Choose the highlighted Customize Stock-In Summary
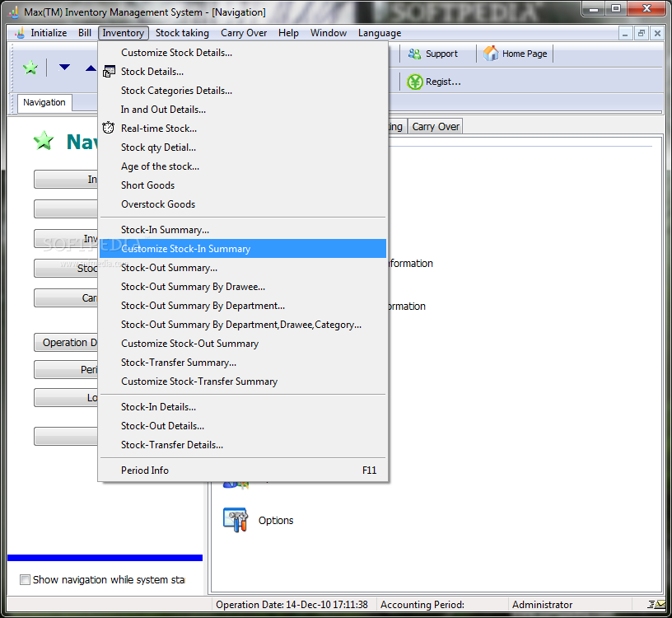The image size is (672, 618). (243, 249)
